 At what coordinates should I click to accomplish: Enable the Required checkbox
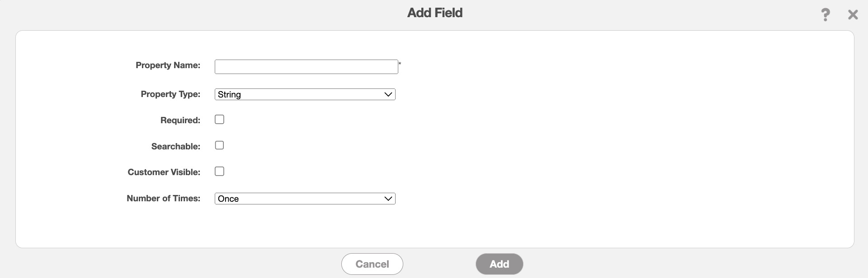pos(219,120)
